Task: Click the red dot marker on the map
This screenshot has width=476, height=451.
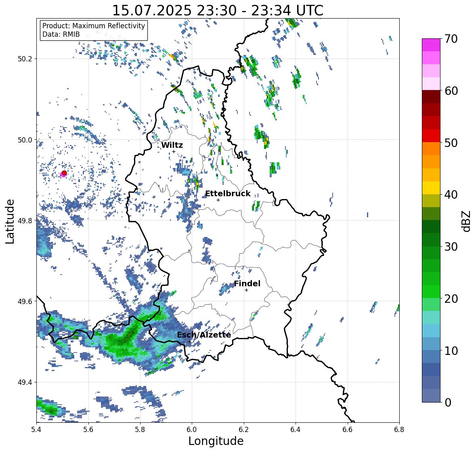Action: [64, 173]
